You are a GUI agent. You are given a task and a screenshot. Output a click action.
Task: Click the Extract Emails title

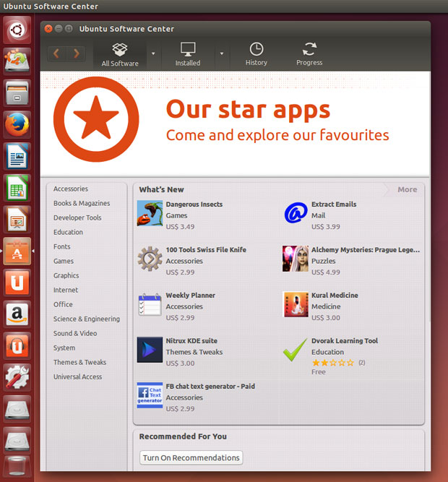(334, 204)
